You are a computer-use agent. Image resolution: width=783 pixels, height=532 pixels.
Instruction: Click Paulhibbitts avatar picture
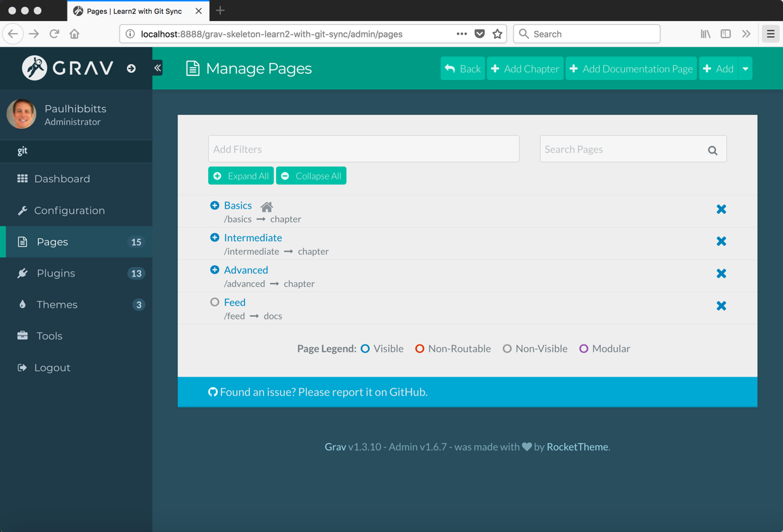tap(21, 114)
